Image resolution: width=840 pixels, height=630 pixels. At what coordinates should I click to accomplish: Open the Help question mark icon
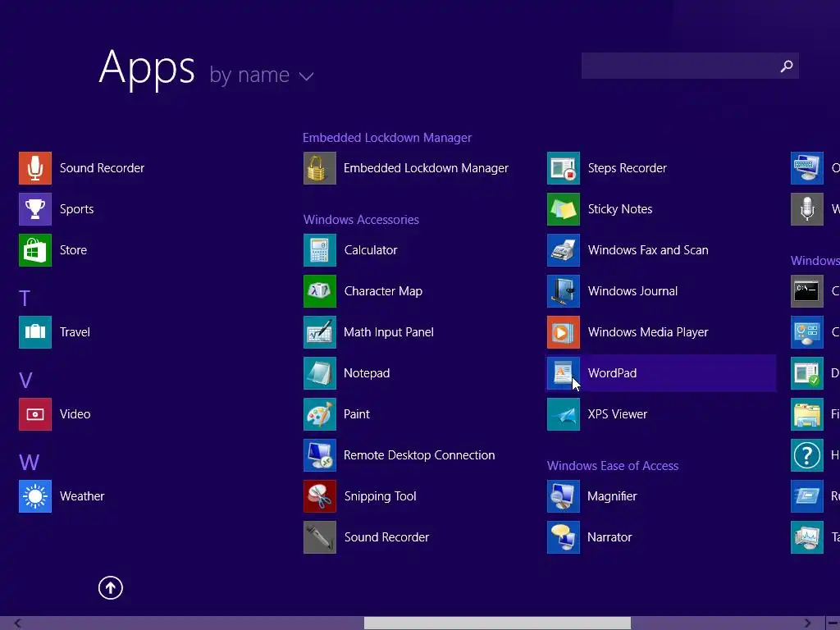click(x=807, y=455)
